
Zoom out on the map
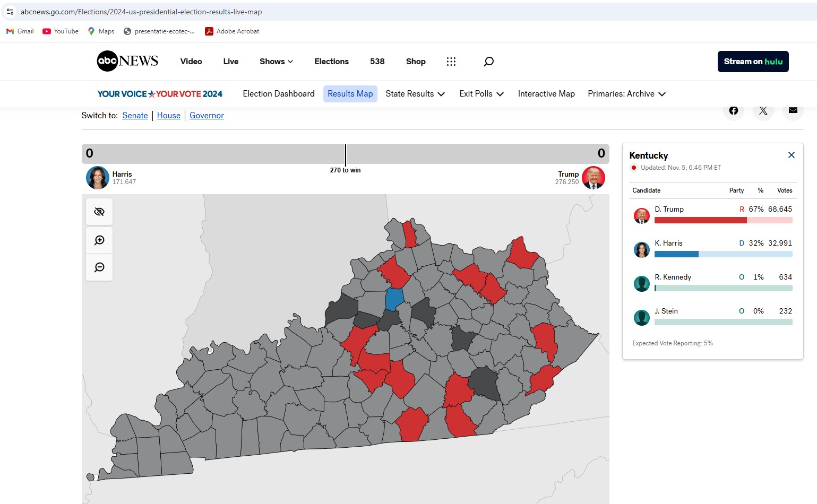click(x=99, y=267)
